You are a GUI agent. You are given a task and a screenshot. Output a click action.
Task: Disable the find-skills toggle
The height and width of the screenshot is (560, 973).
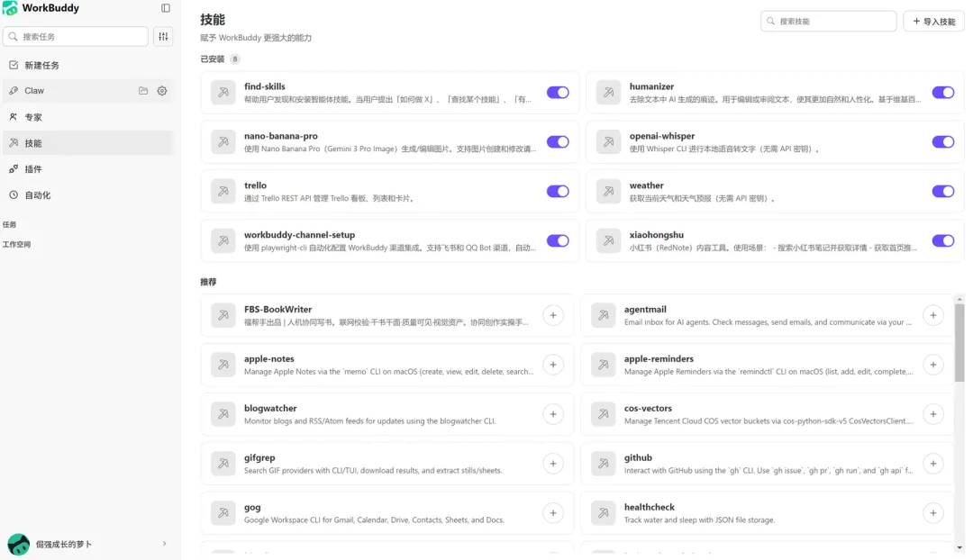click(558, 93)
